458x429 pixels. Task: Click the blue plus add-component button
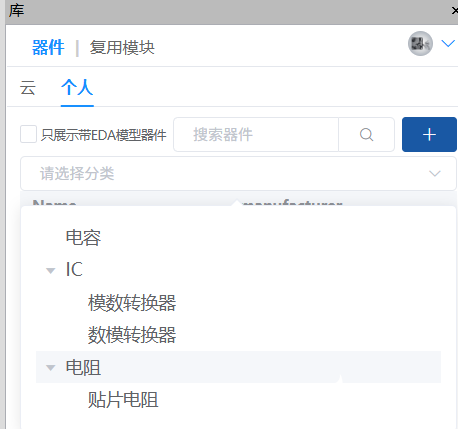click(x=429, y=135)
